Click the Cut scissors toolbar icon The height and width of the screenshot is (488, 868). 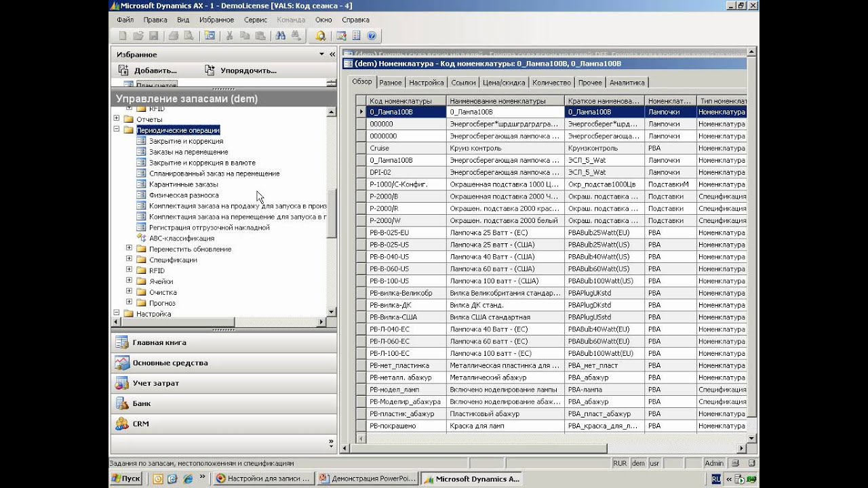[x=229, y=36]
